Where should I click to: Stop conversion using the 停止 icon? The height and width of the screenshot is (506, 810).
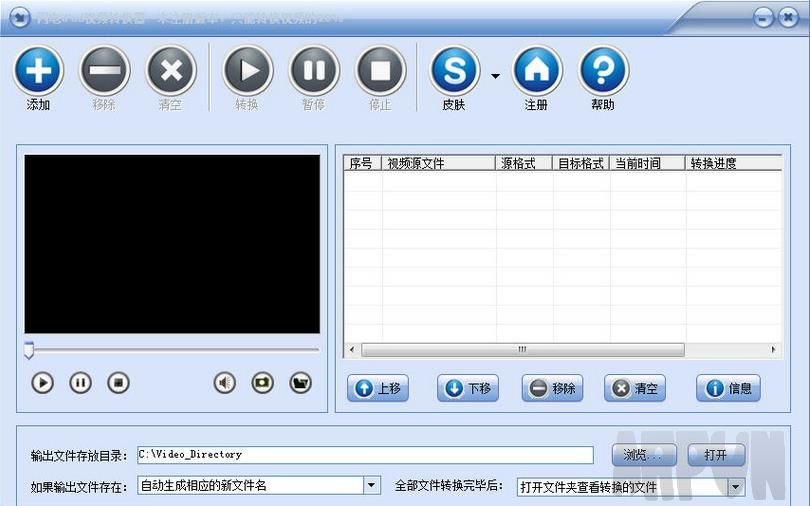(381, 70)
